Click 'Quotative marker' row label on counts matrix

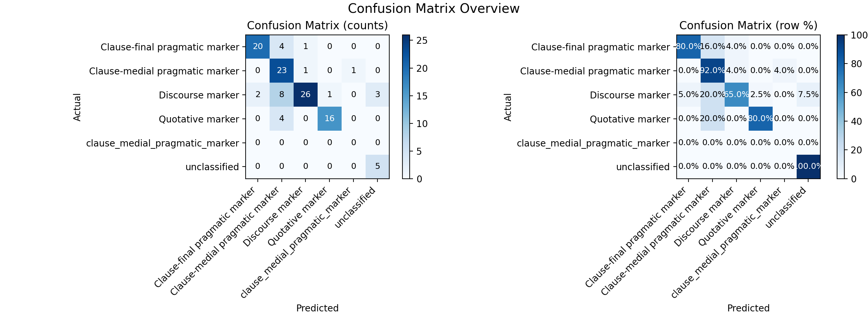click(x=199, y=119)
